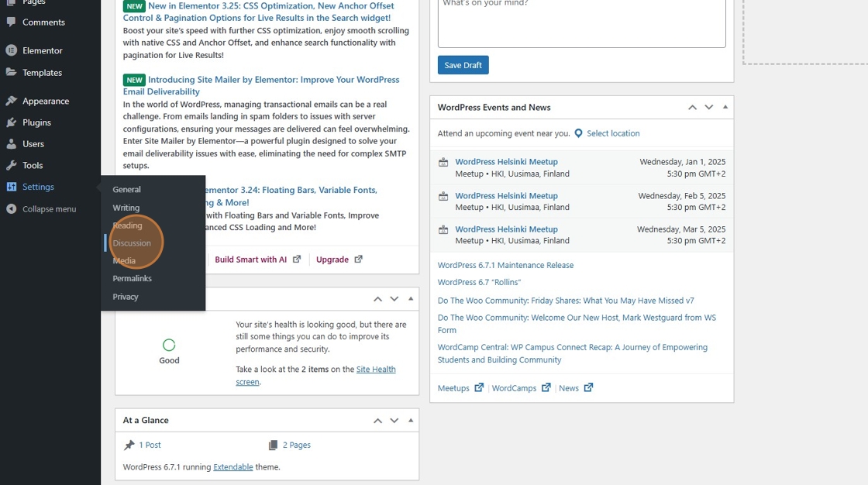The width and height of the screenshot is (868, 485).
Task: Click the Plugins plug icon
Action: click(11, 122)
